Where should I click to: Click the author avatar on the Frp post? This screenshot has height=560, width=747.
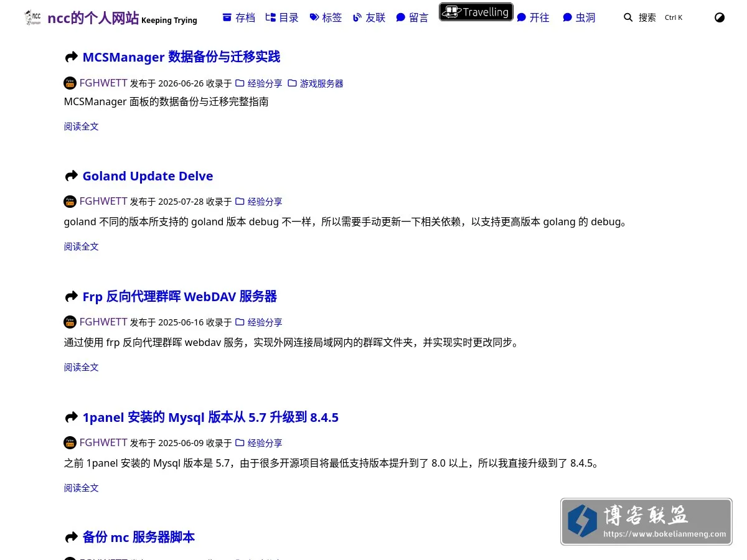click(70, 322)
